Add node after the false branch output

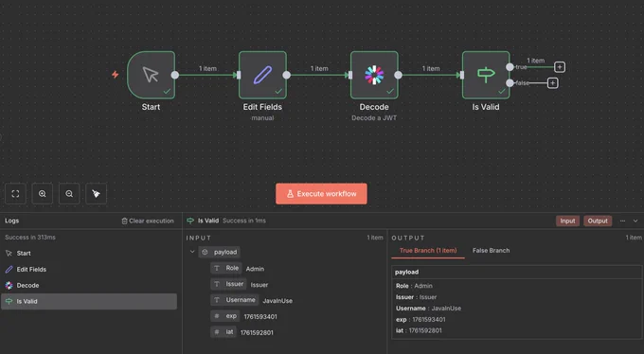(553, 83)
